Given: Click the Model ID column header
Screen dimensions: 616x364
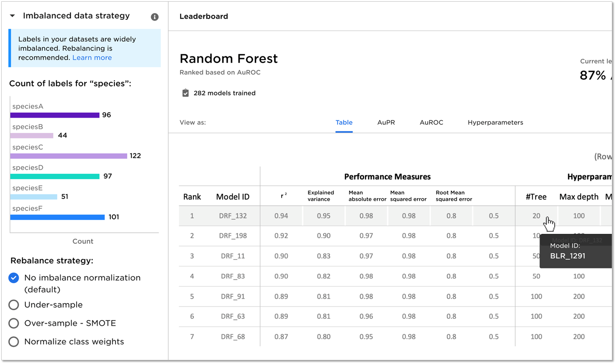Looking at the screenshot, I should click(x=233, y=197).
